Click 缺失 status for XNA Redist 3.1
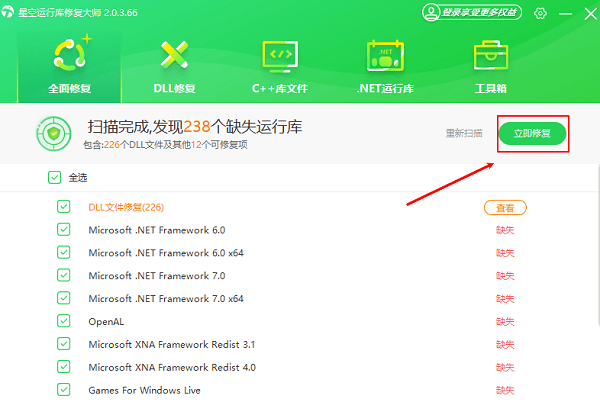This screenshot has width=600, height=402. [x=505, y=345]
